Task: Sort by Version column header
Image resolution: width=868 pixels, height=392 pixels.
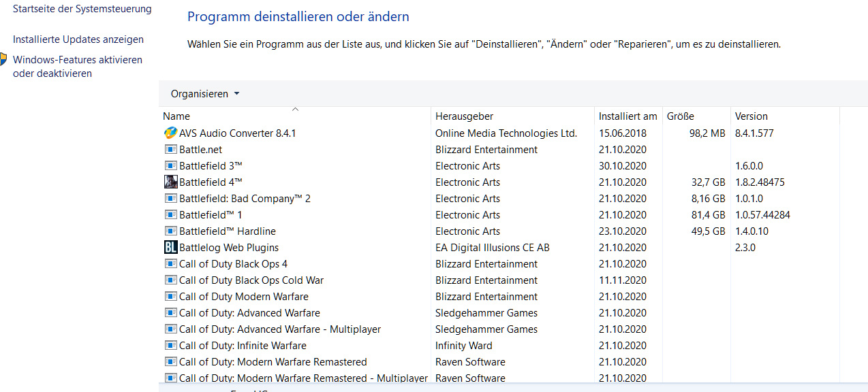Action: coord(751,116)
